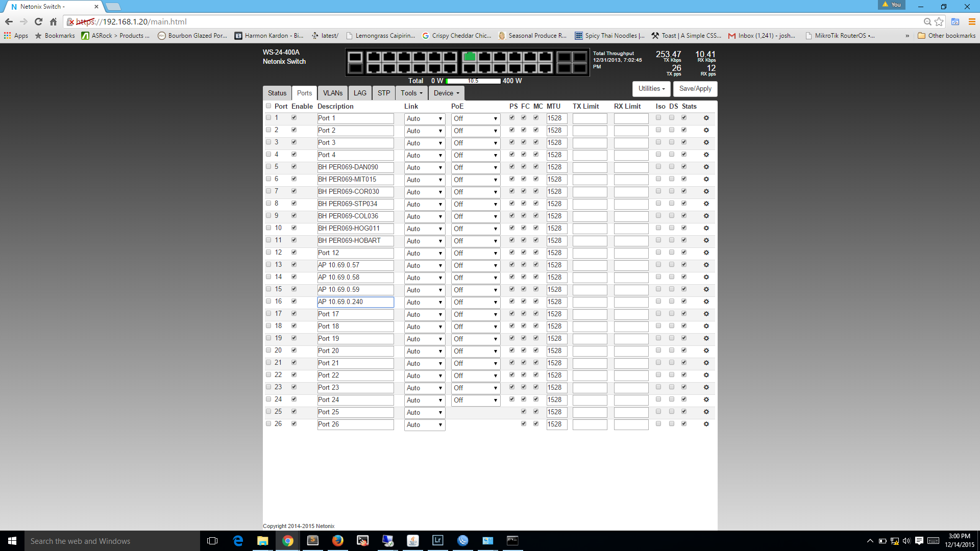Click the TX Limit field for port 4
Screen dimensions: 980x551
coord(590,155)
